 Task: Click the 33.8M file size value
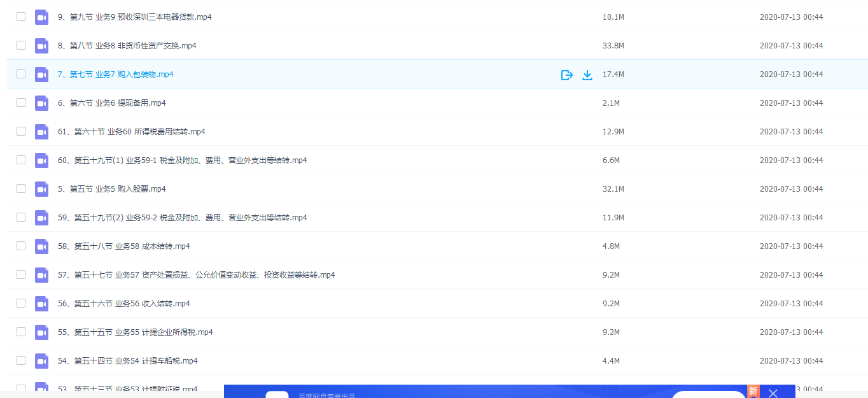coord(613,46)
